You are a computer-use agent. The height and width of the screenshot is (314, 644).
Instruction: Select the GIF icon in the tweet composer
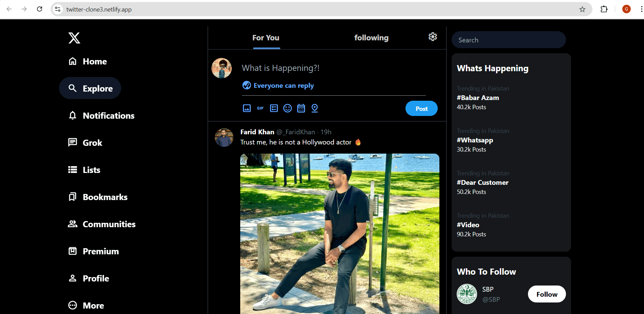tap(260, 108)
